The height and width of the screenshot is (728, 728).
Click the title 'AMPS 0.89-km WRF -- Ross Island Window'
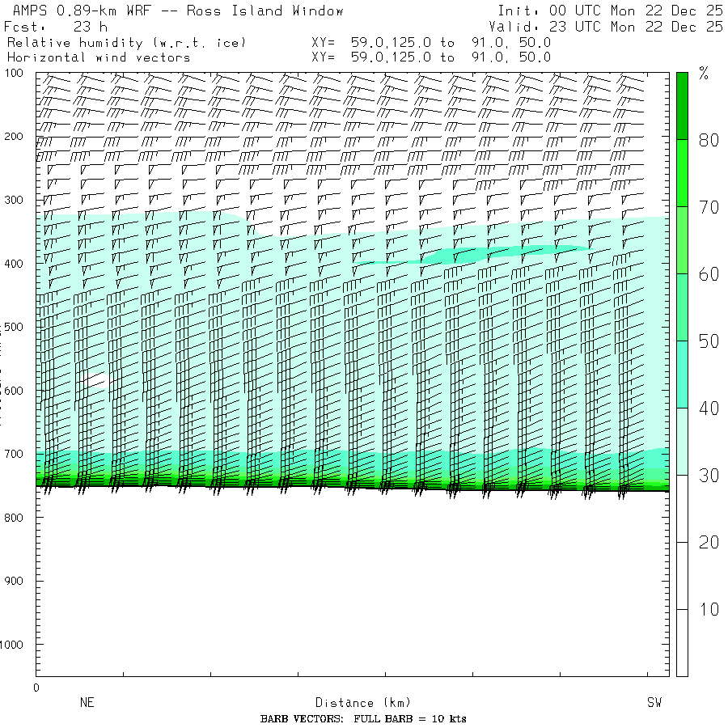coord(178,11)
